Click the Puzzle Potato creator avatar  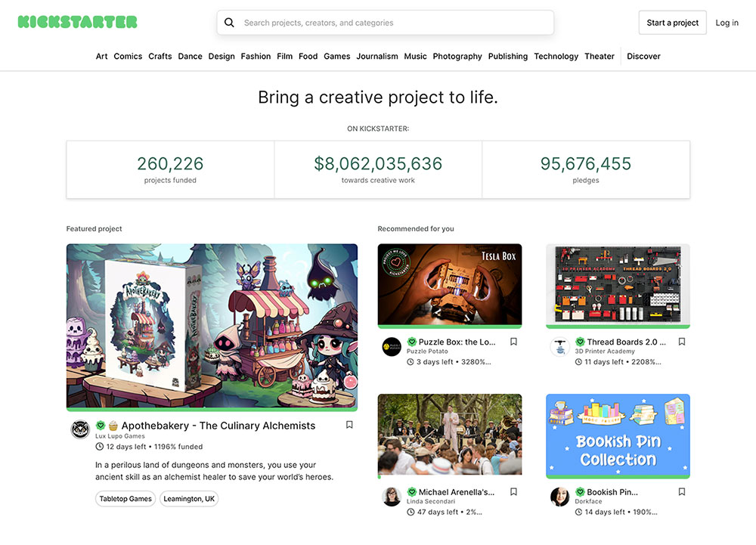(x=392, y=346)
